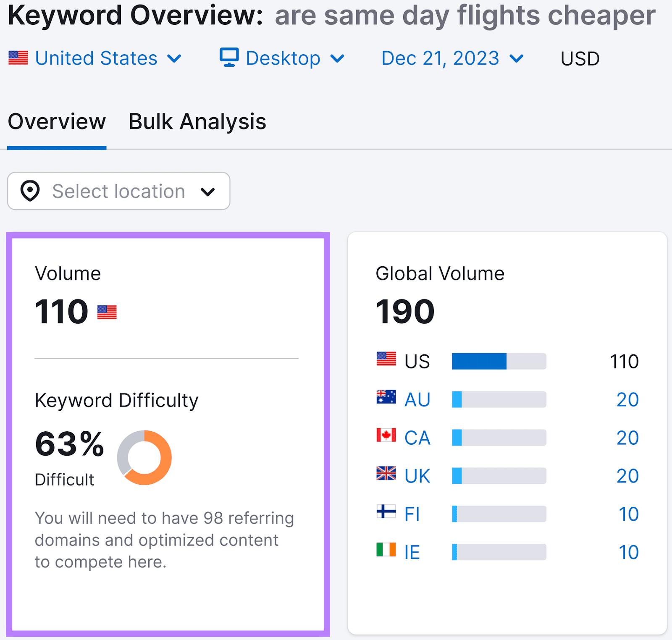Click the US flag icon beside United States

18,58
